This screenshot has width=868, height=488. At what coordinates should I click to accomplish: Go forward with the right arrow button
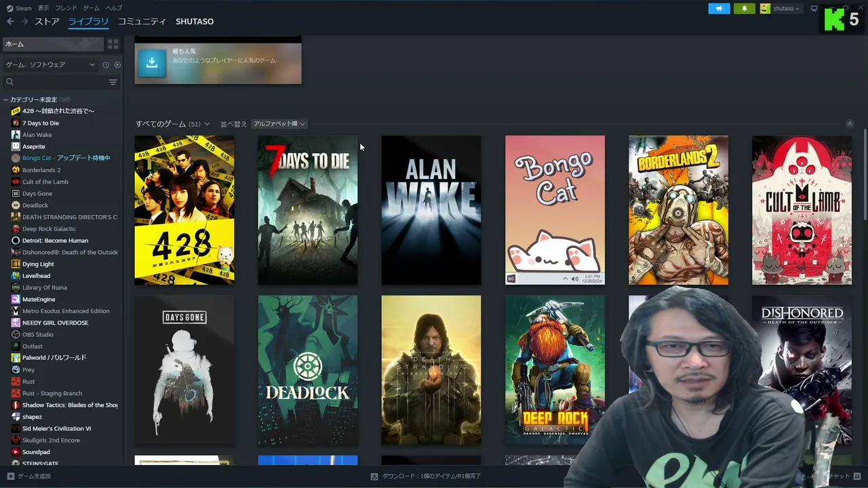(x=24, y=22)
